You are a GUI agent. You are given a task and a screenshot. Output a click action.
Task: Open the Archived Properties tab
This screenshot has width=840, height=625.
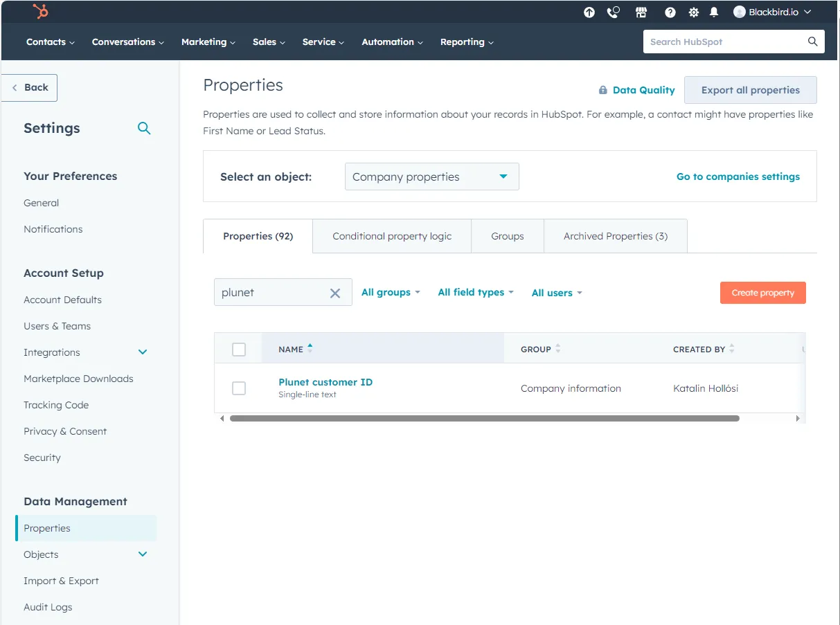pos(615,236)
